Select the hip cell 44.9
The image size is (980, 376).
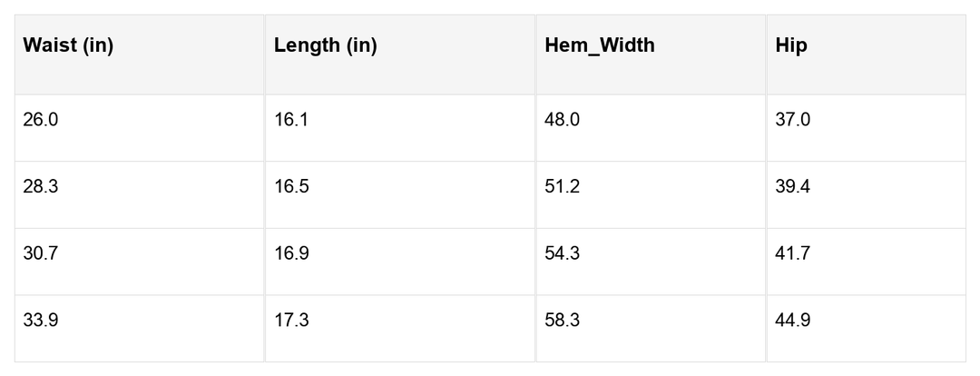pyautogui.click(x=793, y=321)
